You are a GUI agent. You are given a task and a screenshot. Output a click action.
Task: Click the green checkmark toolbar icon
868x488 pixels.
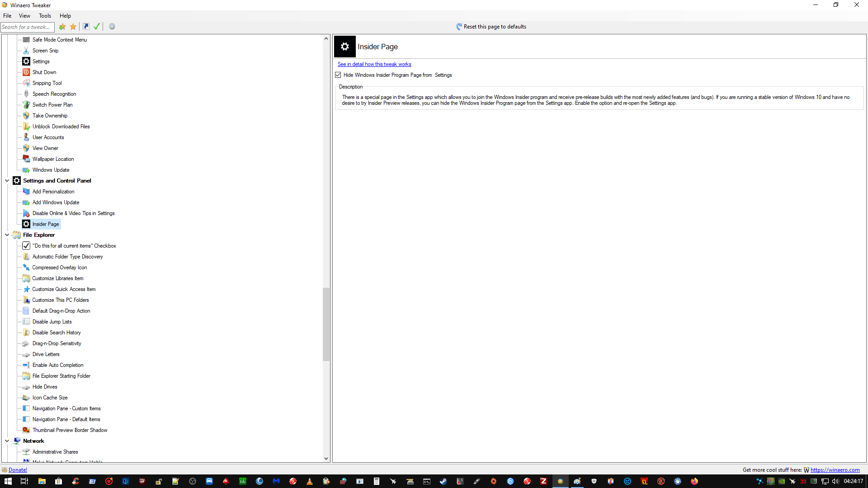coord(97,27)
